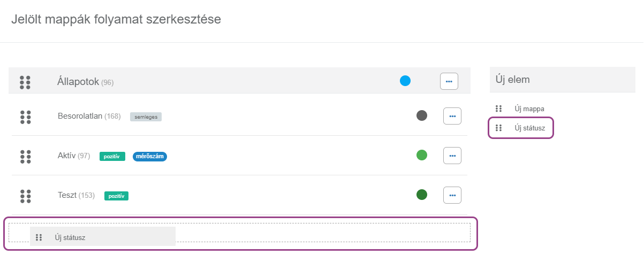Click the 'semleges' tag on Besorolatlan
644x255 pixels.
coord(146,117)
